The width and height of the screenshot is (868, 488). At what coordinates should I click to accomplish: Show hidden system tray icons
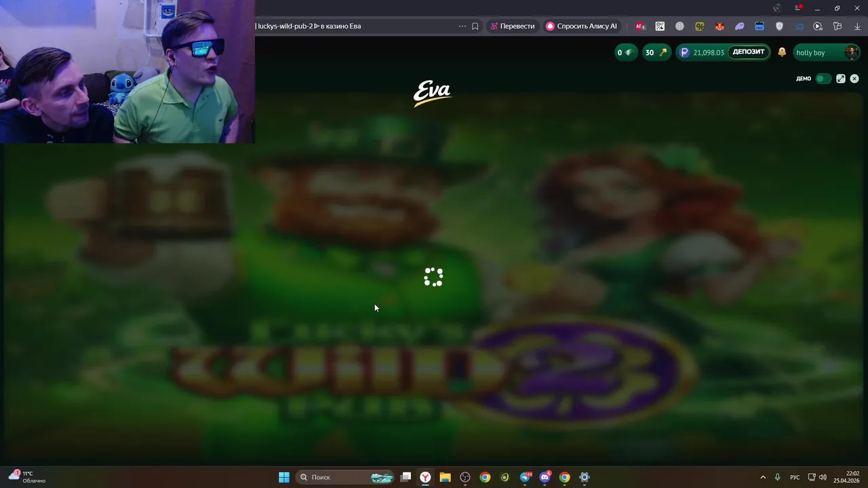[763, 477]
